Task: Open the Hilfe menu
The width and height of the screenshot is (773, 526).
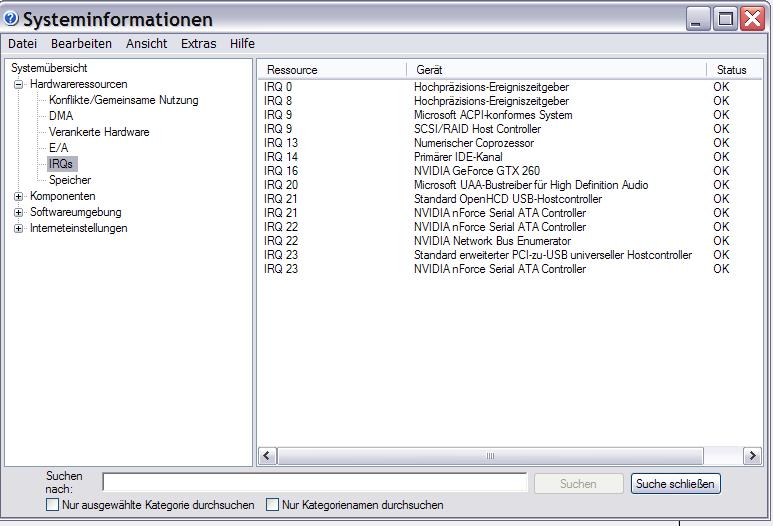Action: pyautogui.click(x=242, y=44)
